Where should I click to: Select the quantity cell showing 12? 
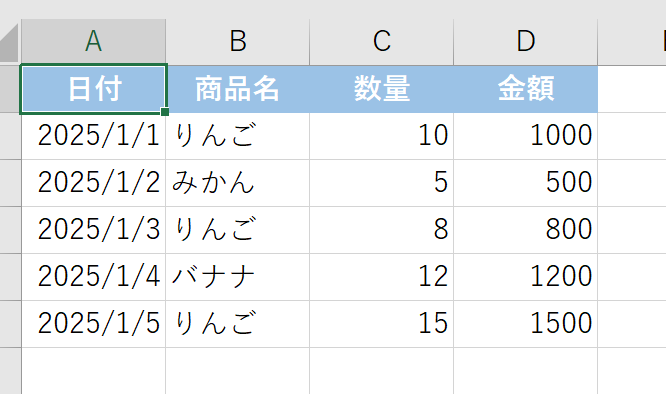[x=382, y=277]
